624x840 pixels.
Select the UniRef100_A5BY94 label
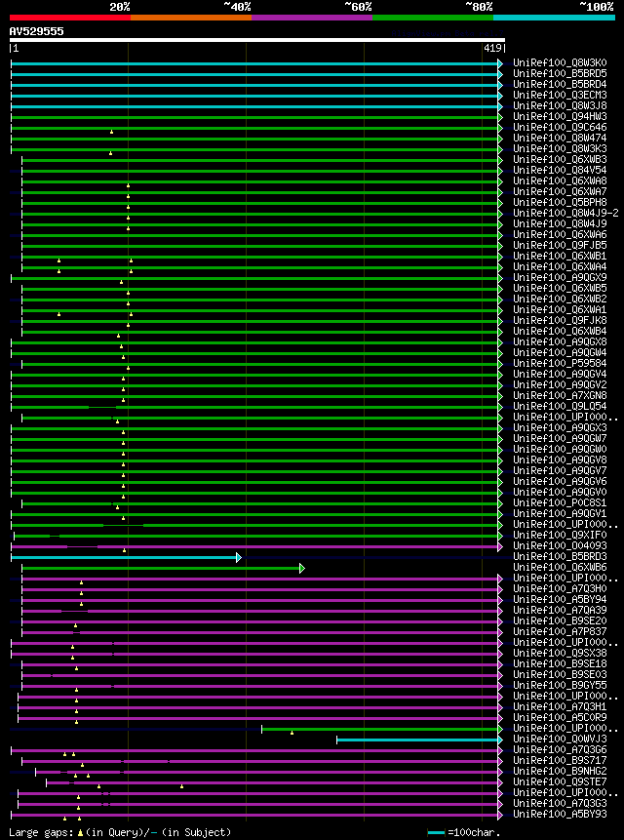[560, 599]
